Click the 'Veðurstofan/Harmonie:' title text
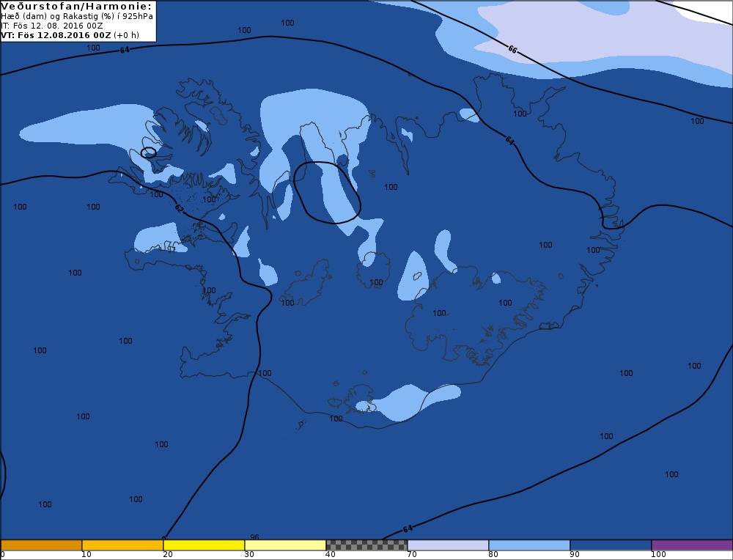 pos(77,6)
